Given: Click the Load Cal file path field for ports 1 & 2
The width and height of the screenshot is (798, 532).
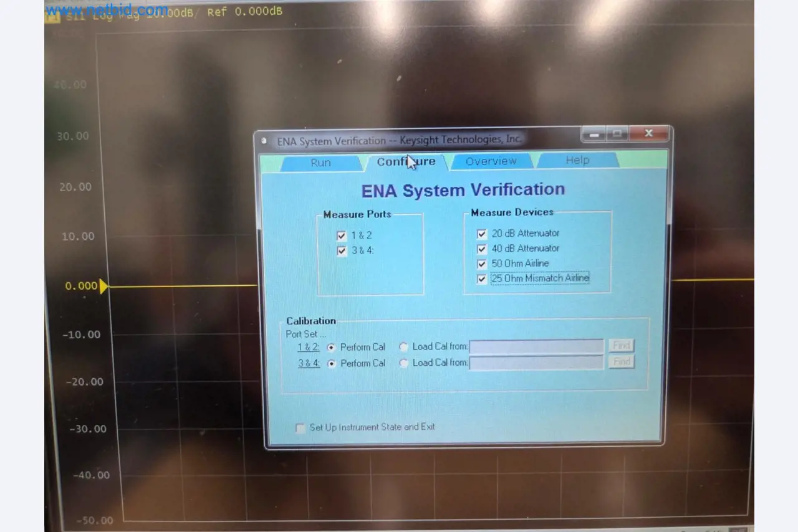Looking at the screenshot, I should 536,346.
